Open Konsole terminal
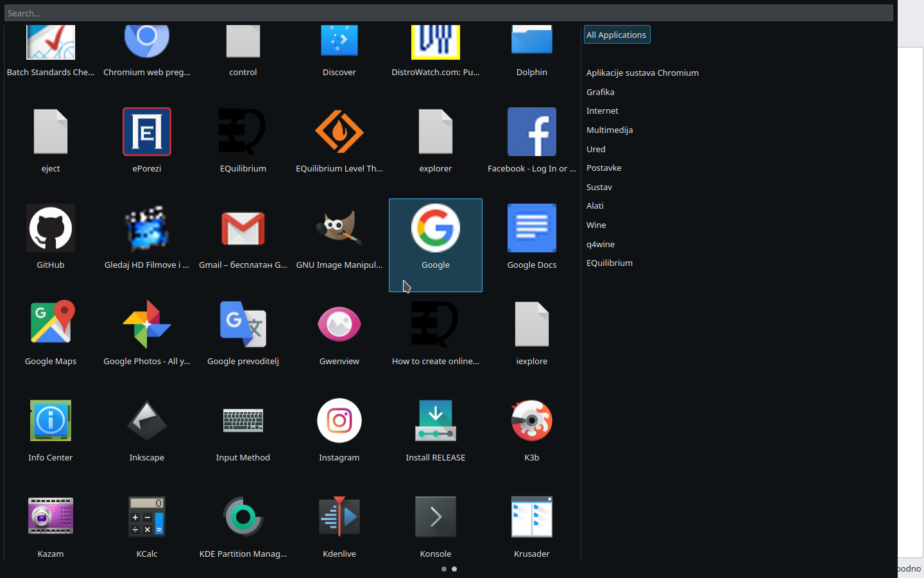The height and width of the screenshot is (578, 924). click(x=436, y=517)
